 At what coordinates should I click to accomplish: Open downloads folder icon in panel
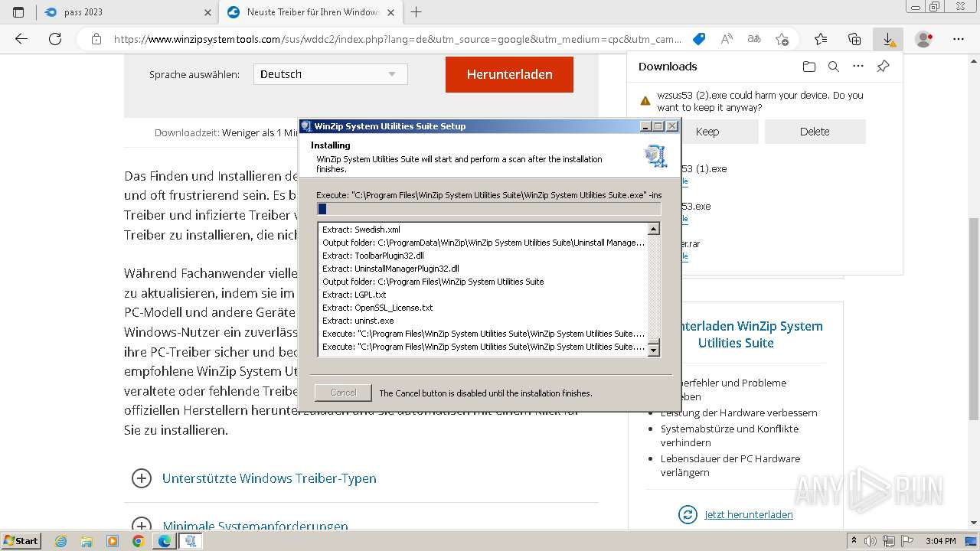[809, 67]
